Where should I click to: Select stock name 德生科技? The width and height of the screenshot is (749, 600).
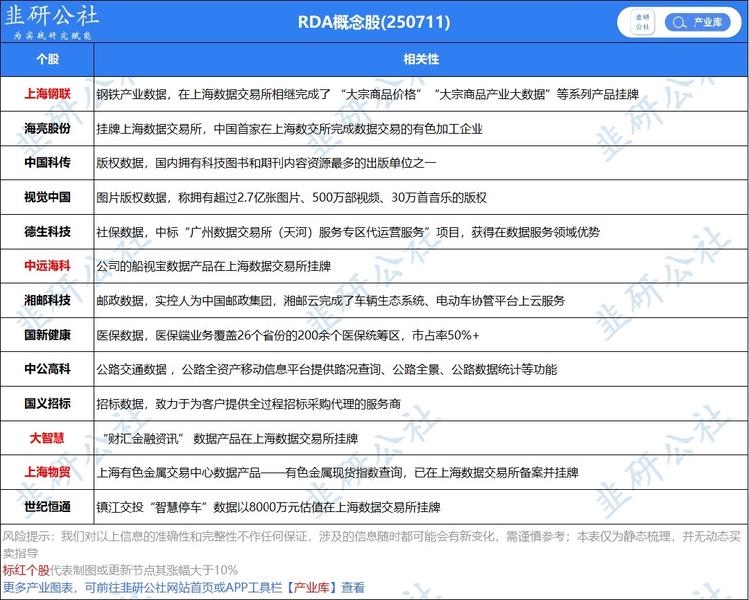[x=47, y=232]
